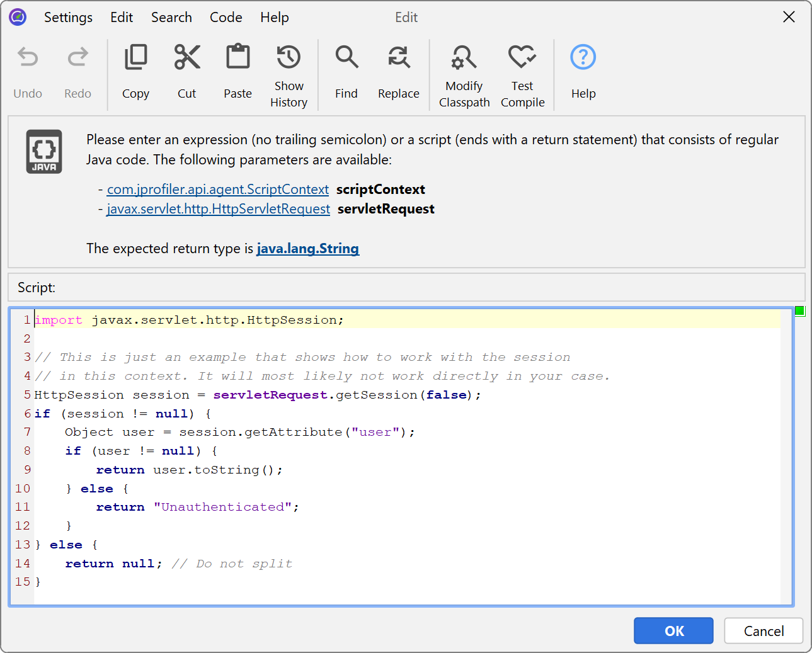Open the javax.servlet.http.HttpServletRequest link
Image resolution: width=812 pixels, height=653 pixels.
pos(218,209)
